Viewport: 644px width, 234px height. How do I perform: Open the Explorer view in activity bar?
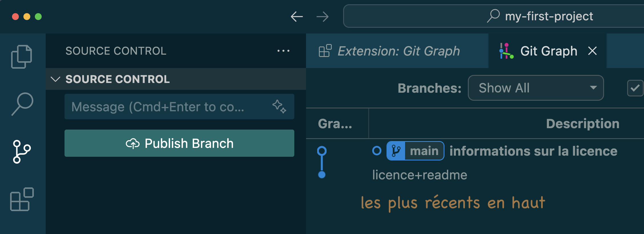click(x=22, y=57)
